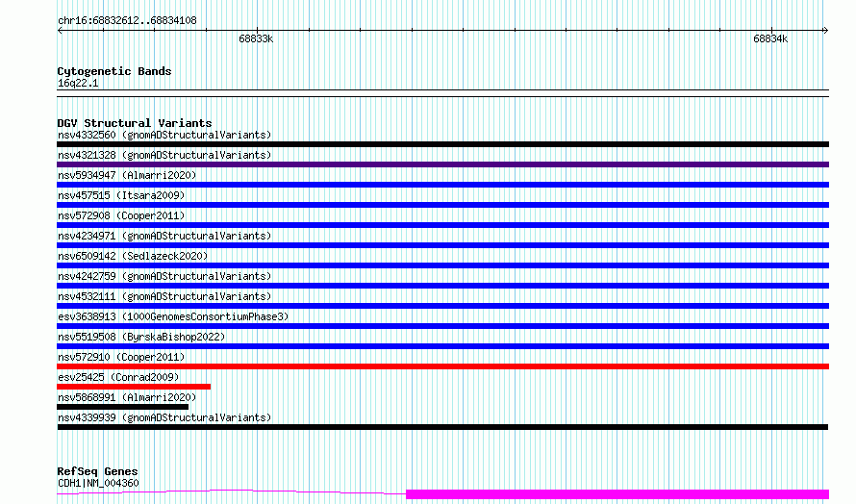Select nsv4532111 gnomAD variant label

tap(164, 296)
